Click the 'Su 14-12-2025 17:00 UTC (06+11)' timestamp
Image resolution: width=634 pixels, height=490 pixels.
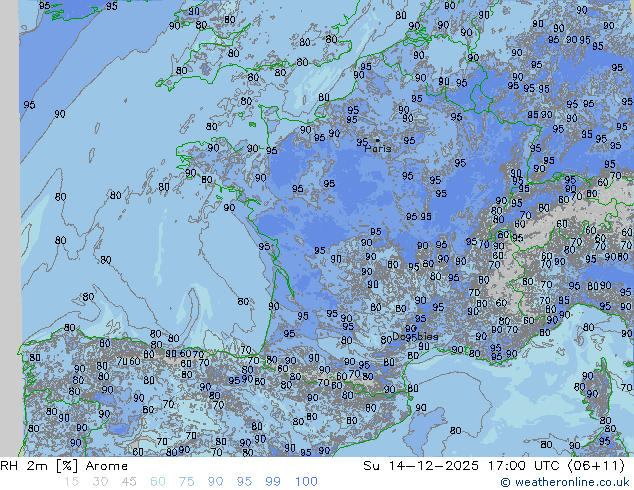click(x=494, y=466)
